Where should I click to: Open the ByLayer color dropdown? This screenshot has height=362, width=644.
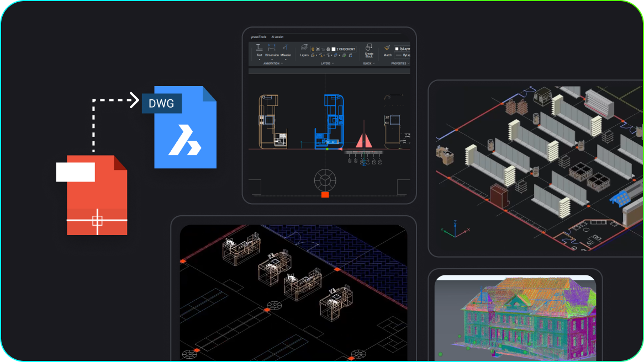[404, 49]
